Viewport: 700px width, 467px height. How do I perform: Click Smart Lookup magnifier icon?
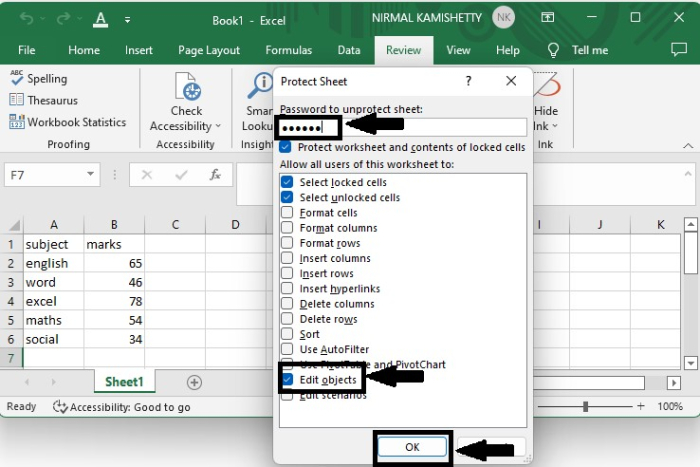point(260,86)
